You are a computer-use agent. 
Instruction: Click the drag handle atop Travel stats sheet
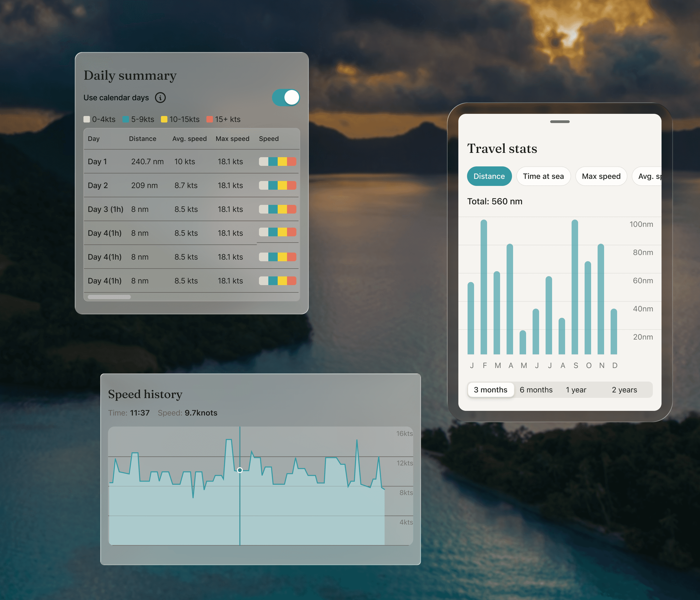pyautogui.click(x=559, y=122)
